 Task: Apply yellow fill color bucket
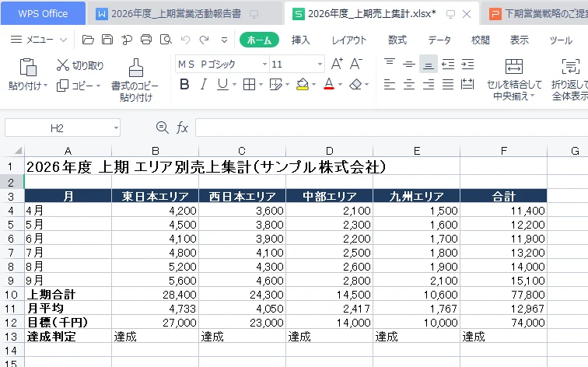click(303, 85)
